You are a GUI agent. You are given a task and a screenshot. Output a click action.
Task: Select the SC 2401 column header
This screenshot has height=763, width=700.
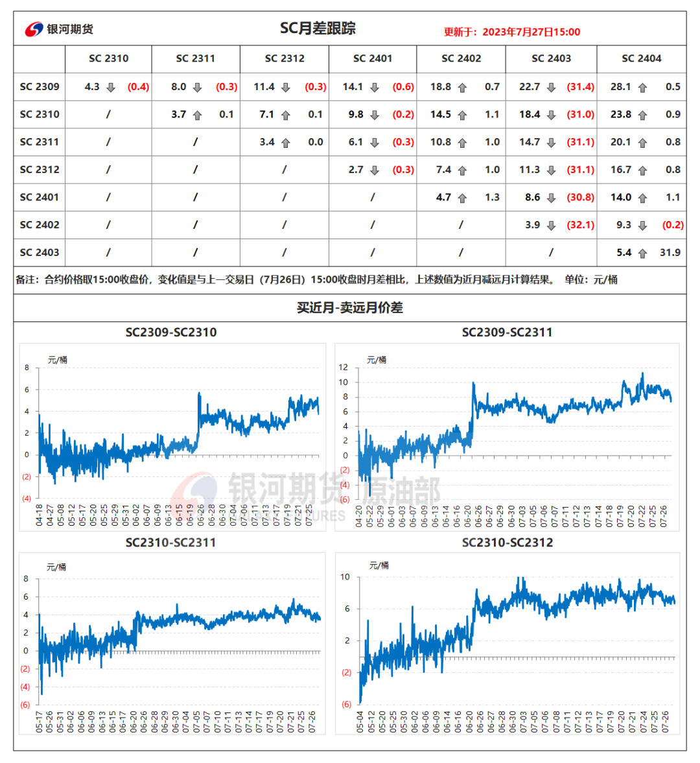pyautogui.click(x=373, y=58)
